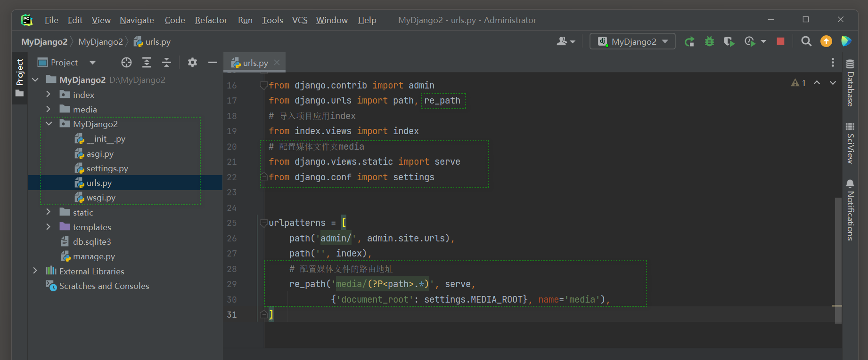Expand the media folder
The width and height of the screenshot is (868, 360).
(x=49, y=109)
